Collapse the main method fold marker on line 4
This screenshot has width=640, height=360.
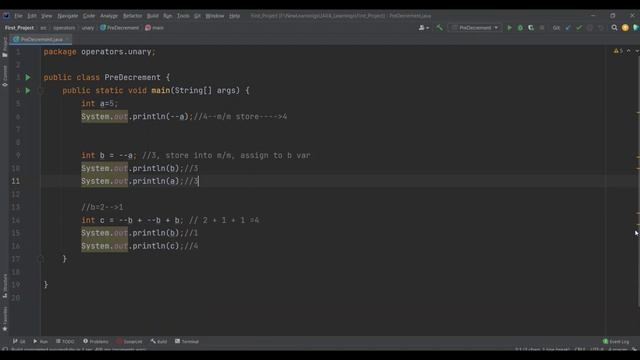coord(40,91)
